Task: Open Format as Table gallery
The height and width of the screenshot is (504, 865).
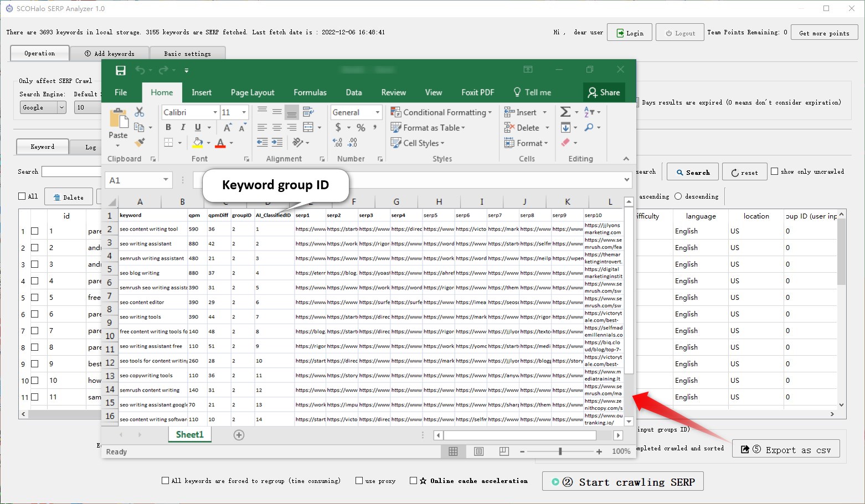Action: 428,128
